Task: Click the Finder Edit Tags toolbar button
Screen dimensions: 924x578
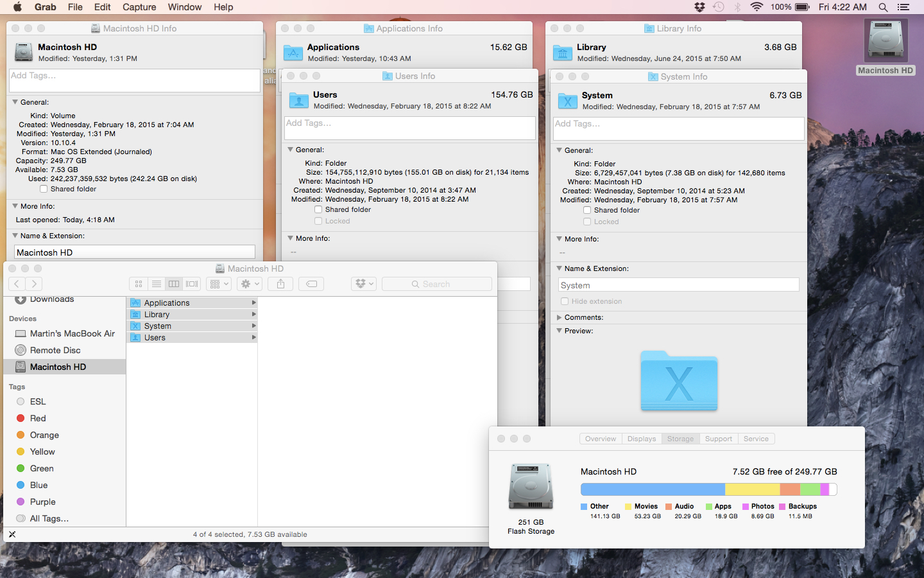Action: coord(311,284)
